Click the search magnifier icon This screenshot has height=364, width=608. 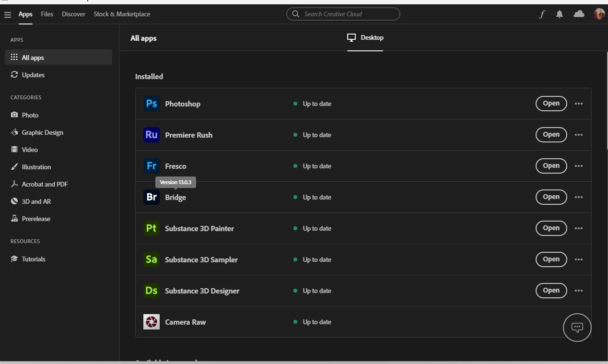click(296, 14)
